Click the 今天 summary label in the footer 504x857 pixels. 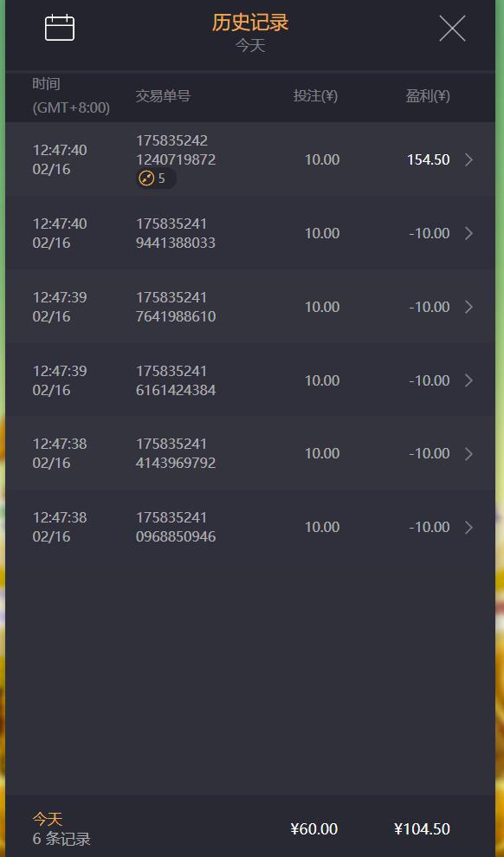(48, 819)
